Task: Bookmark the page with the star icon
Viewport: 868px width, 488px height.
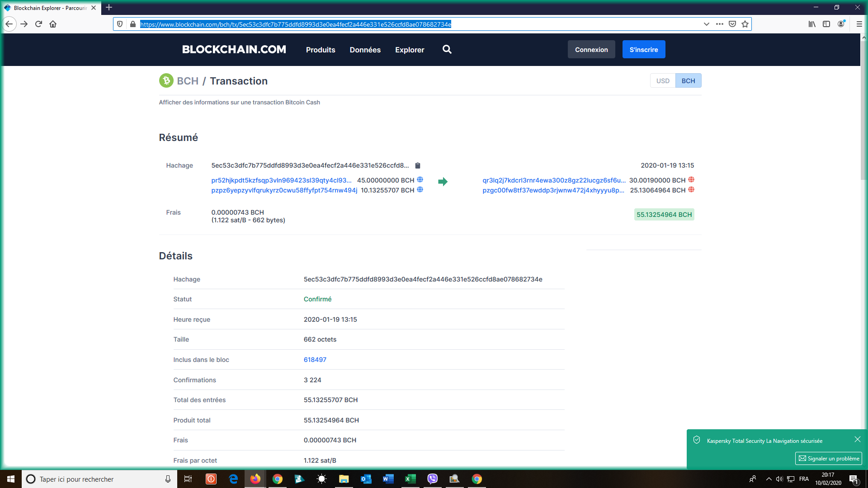Action: pyautogui.click(x=745, y=24)
